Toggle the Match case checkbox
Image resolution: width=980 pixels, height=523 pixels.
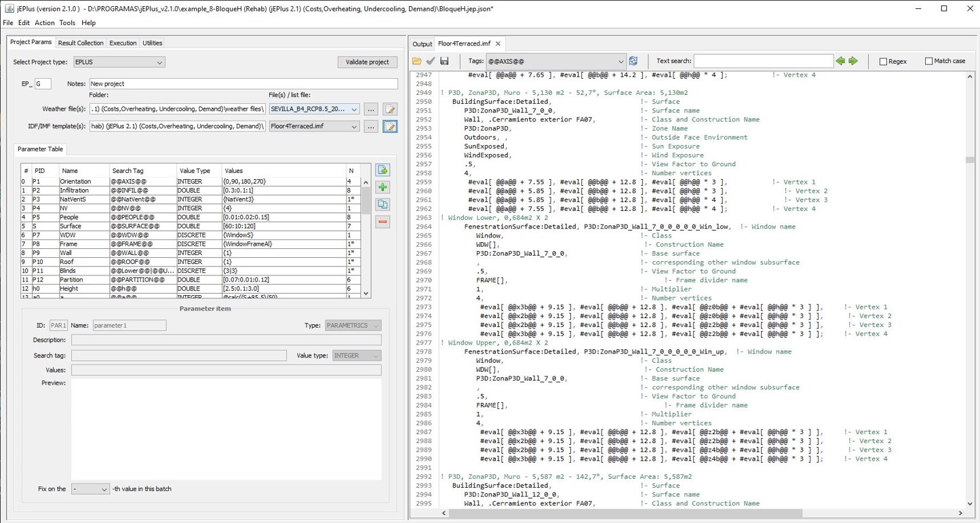tap(928, 62)
